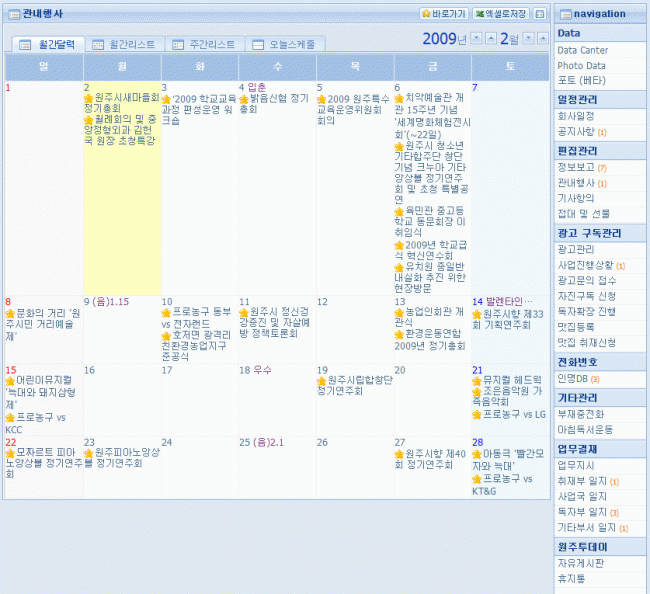Click the star icon of 원주시향 제33회 기획연주회
The width and height of the screenshot is (650, 594).
[477, 315]
